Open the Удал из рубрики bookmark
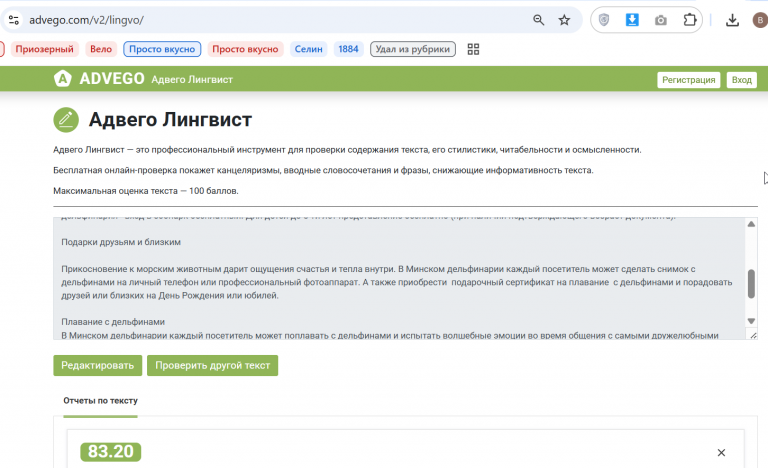The width and height of the screenshot is (768, 468). [413, 49]
